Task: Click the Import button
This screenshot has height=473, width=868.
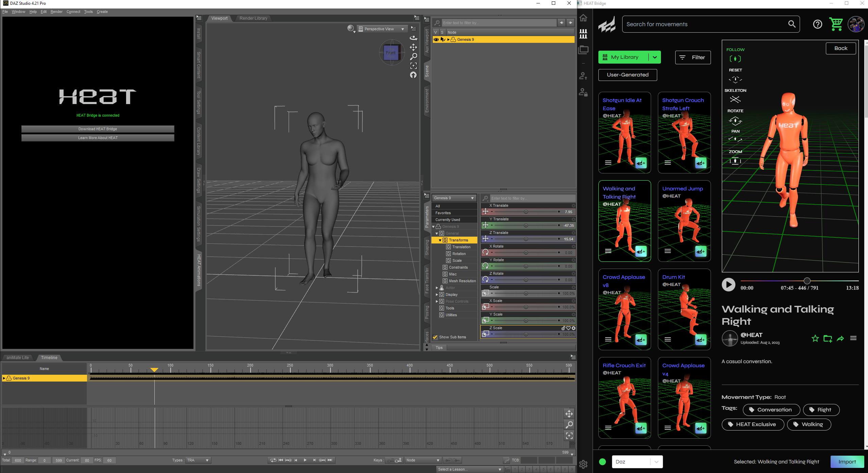Action: click(847, 461)
